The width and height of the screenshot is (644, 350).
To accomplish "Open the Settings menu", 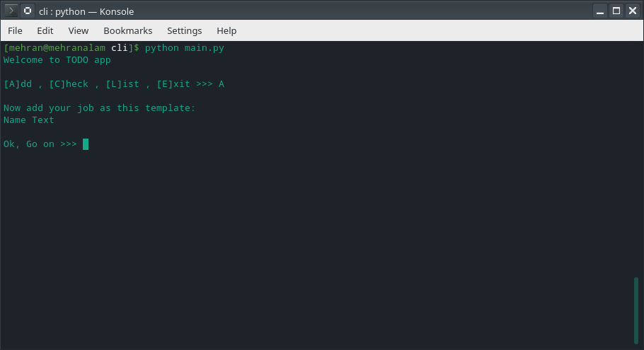I will [x=185, y=31].
